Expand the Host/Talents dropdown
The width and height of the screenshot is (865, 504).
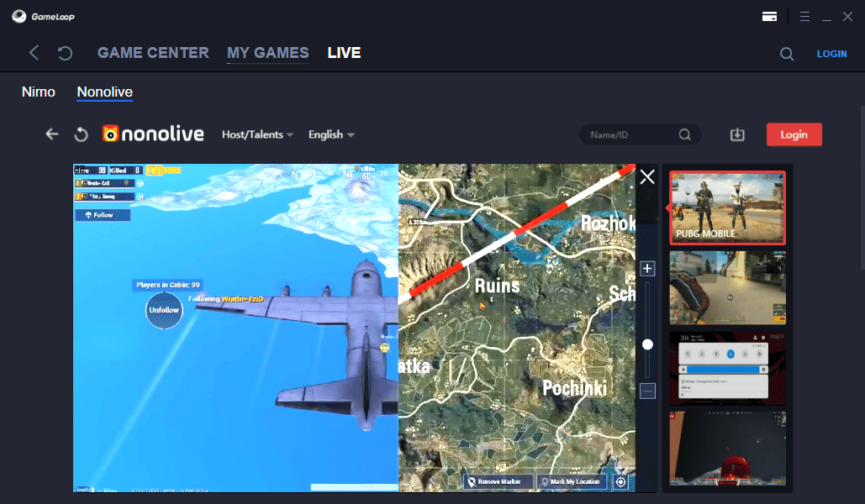click(x=257, y=134)
